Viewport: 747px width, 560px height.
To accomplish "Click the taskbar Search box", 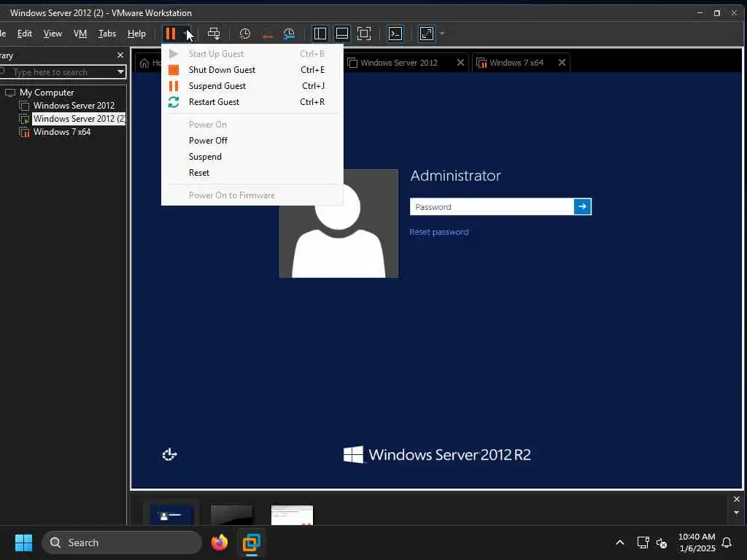I will 122,542.
